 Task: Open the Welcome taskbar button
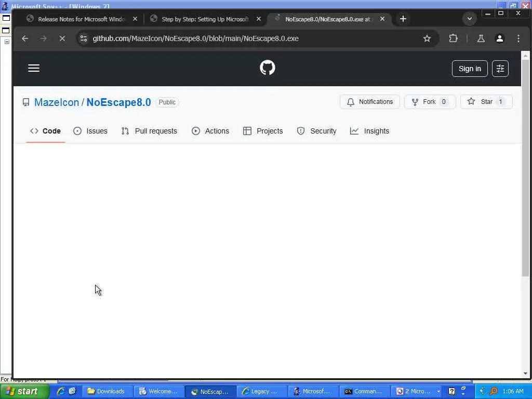pyautogui.click(x=158, y=392)
